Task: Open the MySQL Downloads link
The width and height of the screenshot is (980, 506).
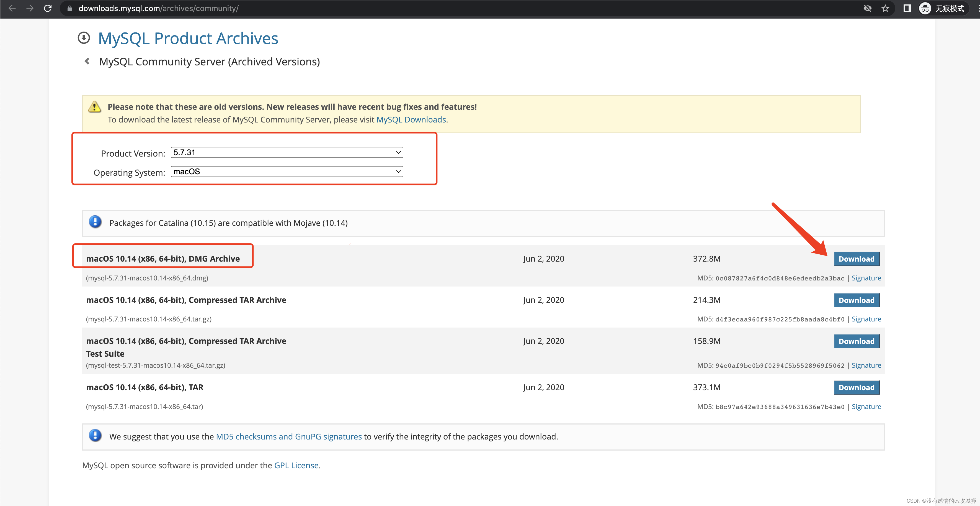Action: [411, 119]
